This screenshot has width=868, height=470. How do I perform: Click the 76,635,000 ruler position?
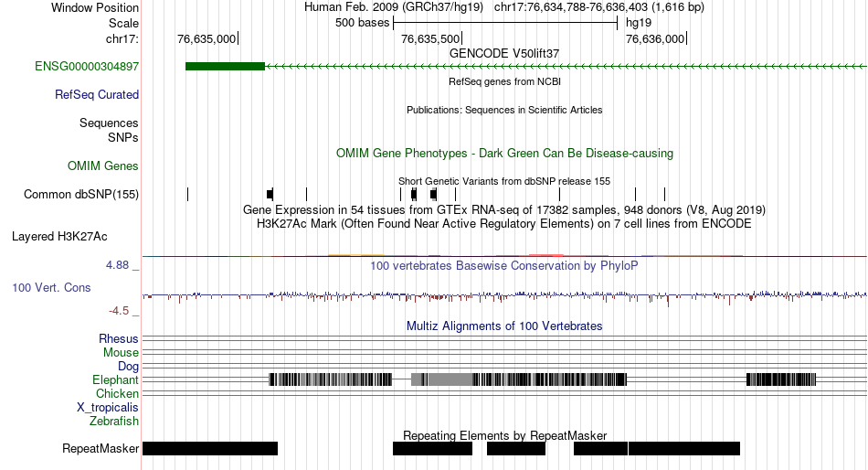[206, 38]
